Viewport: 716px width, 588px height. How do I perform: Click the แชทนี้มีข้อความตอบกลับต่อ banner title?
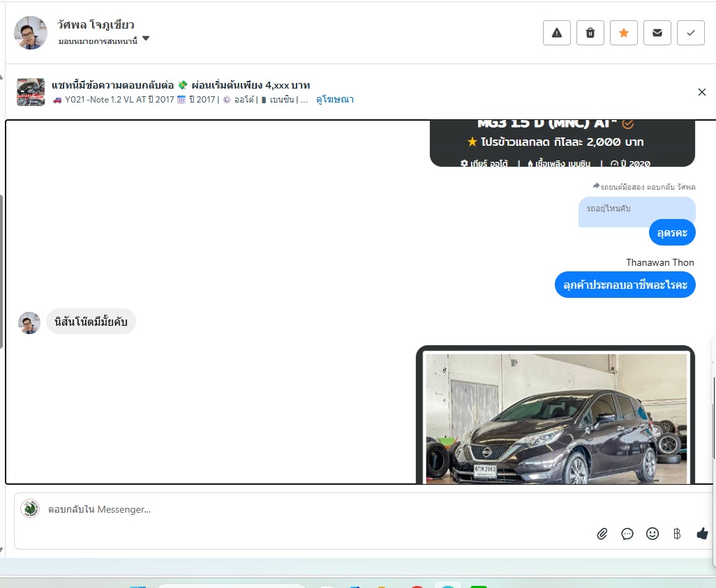pyautogui.click(x=181, y=85)
